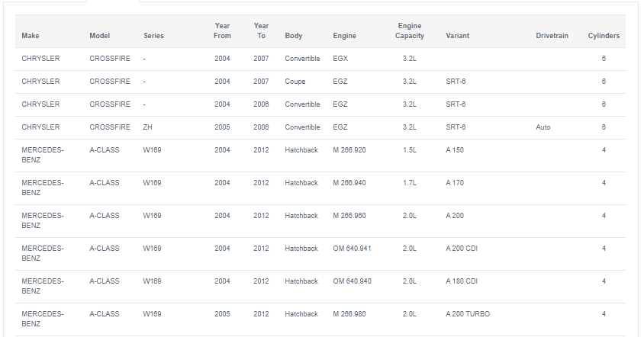
Task: Click the A 180 CDI variant cell
Action: pyautogui.click(x=462, y=281)
